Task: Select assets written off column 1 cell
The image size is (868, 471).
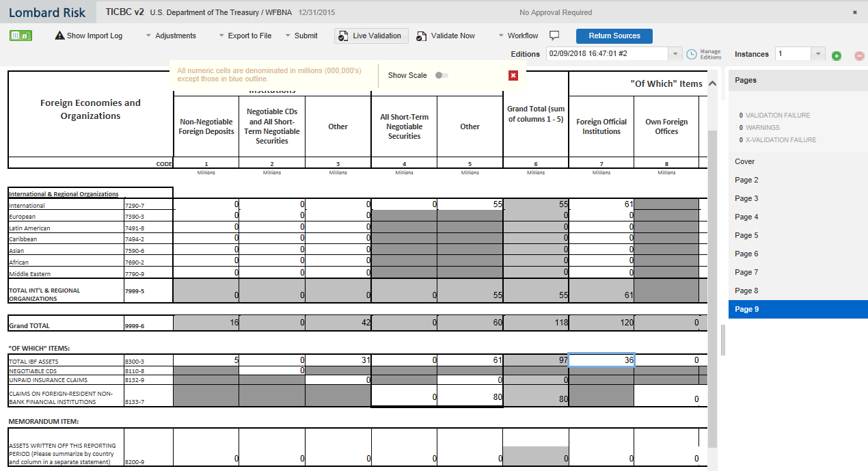Action: (206, 446)
